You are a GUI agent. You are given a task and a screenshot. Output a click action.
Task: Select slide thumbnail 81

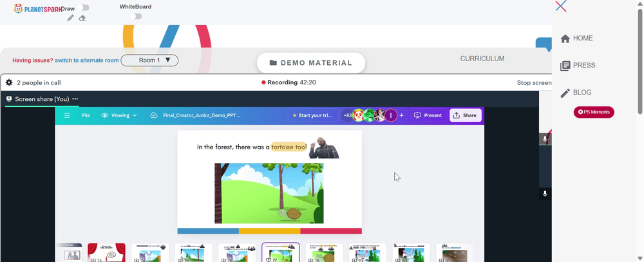(x=455, y=252)
